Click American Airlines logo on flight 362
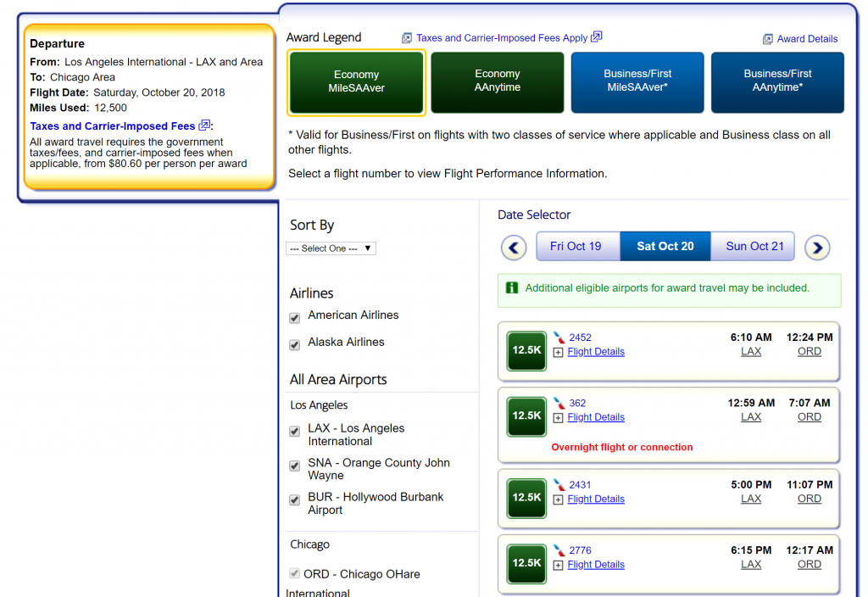This screenshot has width=868, height=597. coord(559,403)
